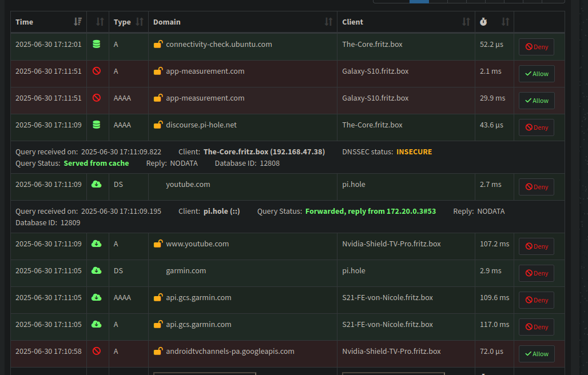588x375 pixels.
Task: Click the cloud icon on the 109.6 ms api.gcs.garmin.com row
Action: 96,298
